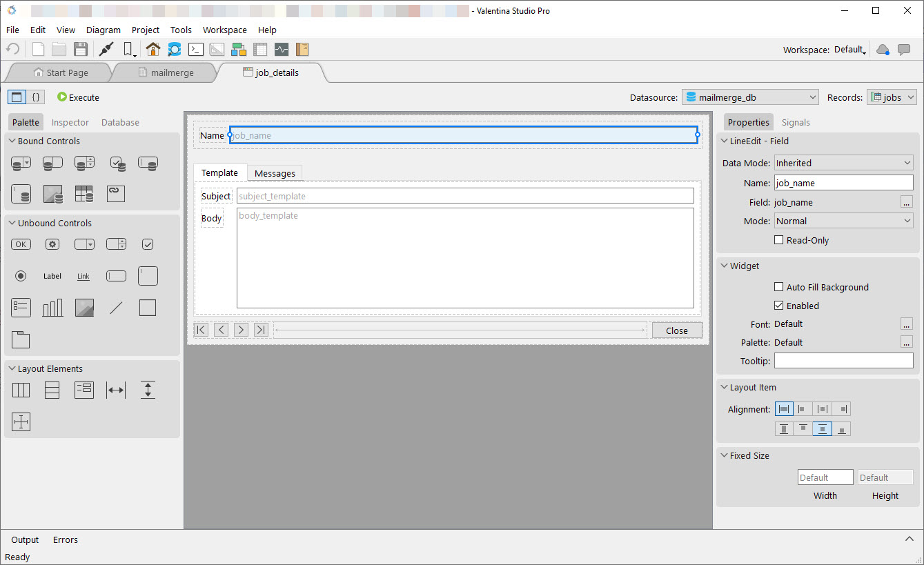Viewport: 924px width, 565px height.
Task: Open the Diagram menu
Action: tap(104, 30)
